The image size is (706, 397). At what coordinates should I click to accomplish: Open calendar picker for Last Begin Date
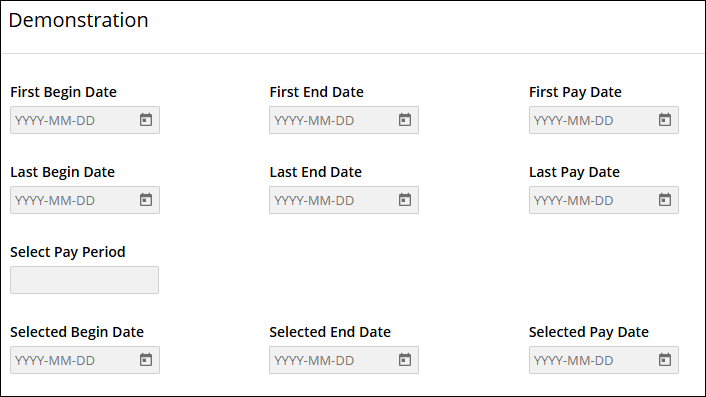coord(145,200)
